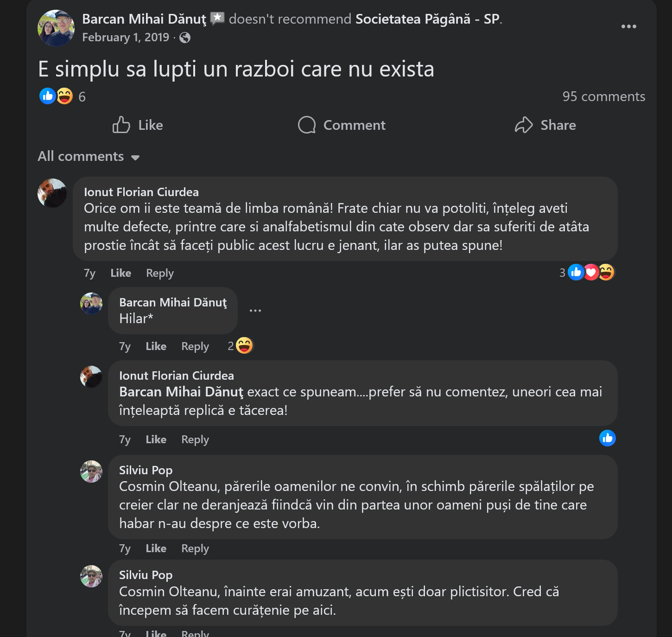
Task: Open Barcan Mihai Dănuţ's post profile picture
Action: pyautogui.click(x=56, y=28)
